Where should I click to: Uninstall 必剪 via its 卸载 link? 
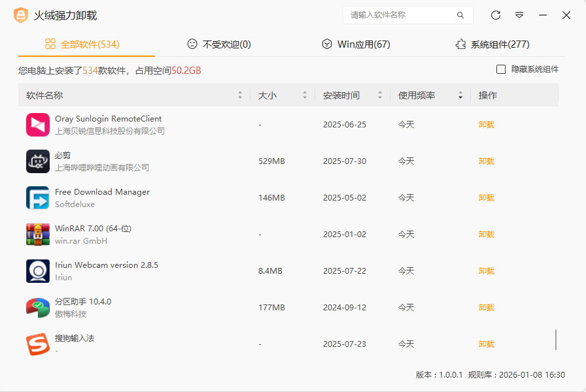(486, 161)
